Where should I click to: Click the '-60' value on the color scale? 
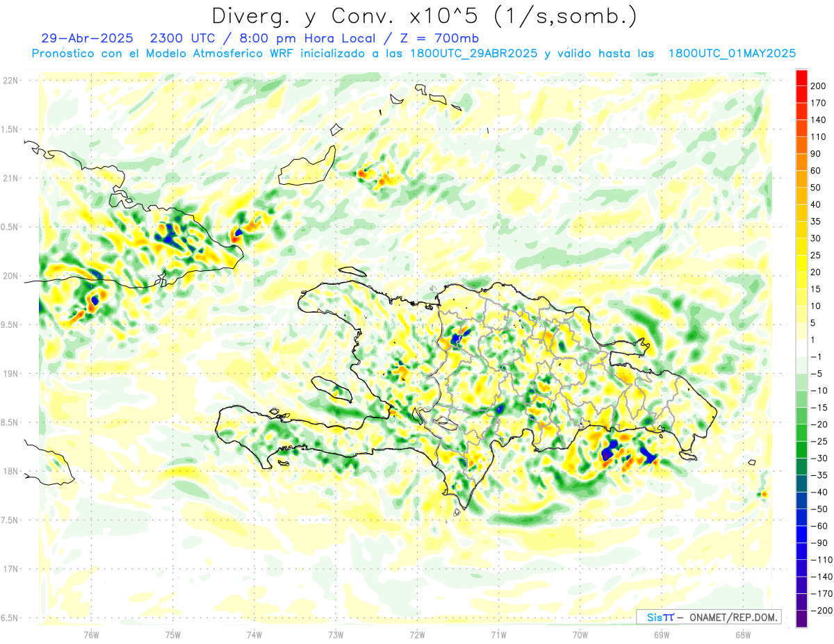(x=819, y=526)
